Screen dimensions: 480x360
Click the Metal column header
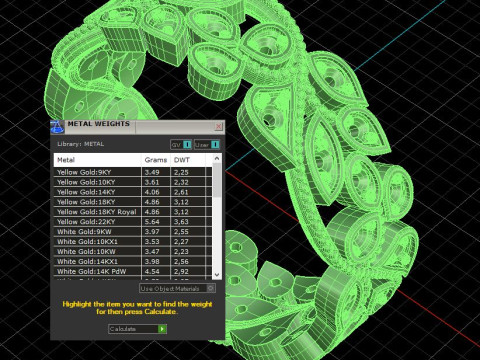[x=97, y=160]
